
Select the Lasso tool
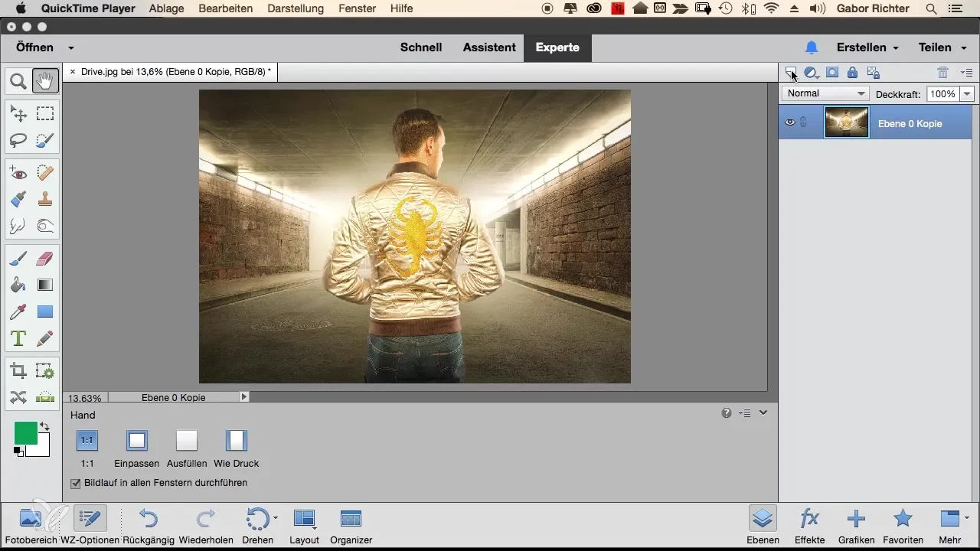pyautogui.click(x=18, y=141)
